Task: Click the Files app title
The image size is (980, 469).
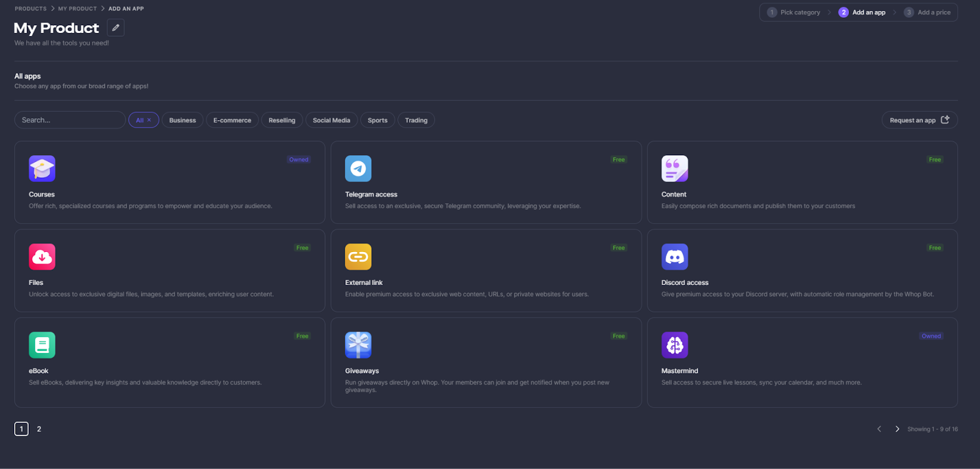Action: pyautogui.click(x=36, y=283)
